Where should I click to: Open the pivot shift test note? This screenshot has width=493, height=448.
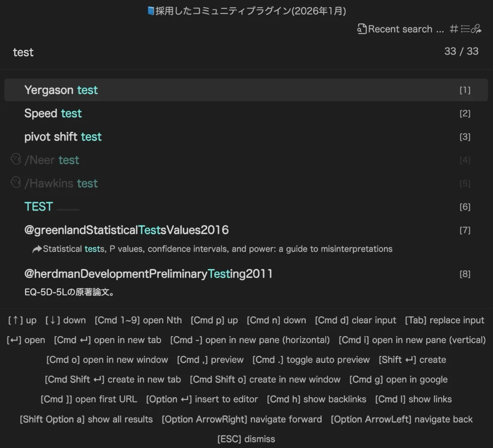63,137
